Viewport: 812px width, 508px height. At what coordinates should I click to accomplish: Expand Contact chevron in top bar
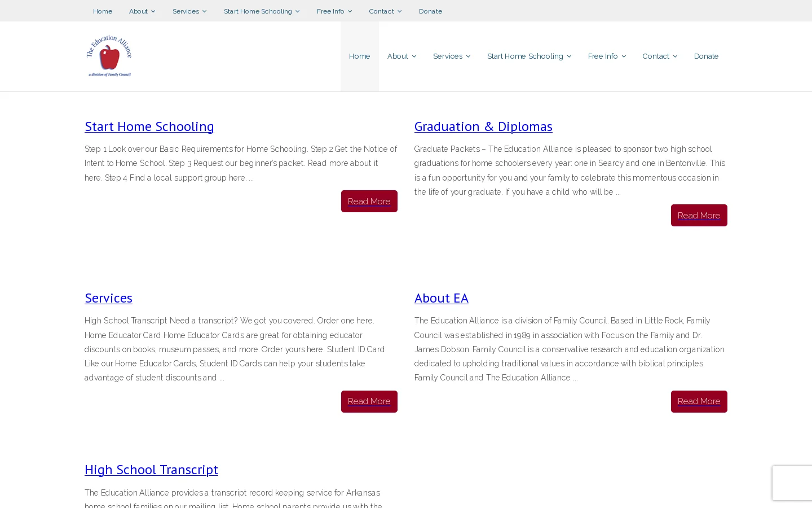[x=399, y=11]
